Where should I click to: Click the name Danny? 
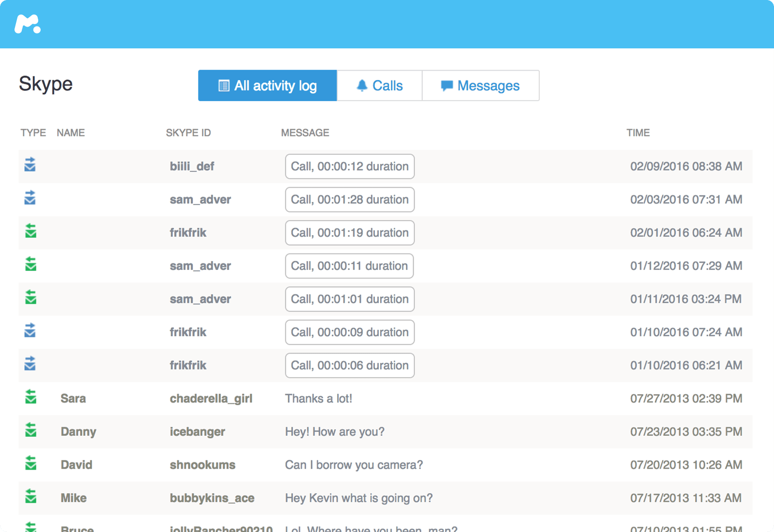[x=78, y=432]
